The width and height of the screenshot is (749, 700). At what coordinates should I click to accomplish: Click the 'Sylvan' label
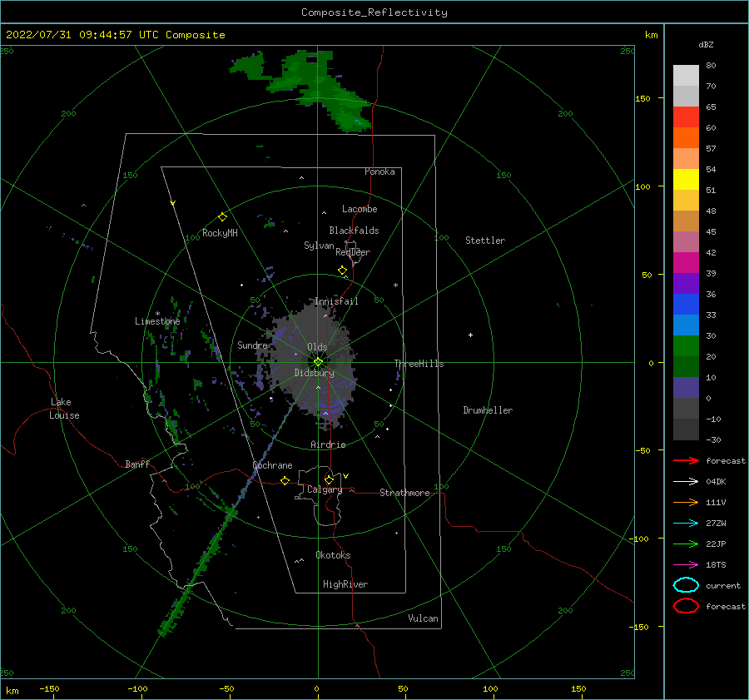319,246
